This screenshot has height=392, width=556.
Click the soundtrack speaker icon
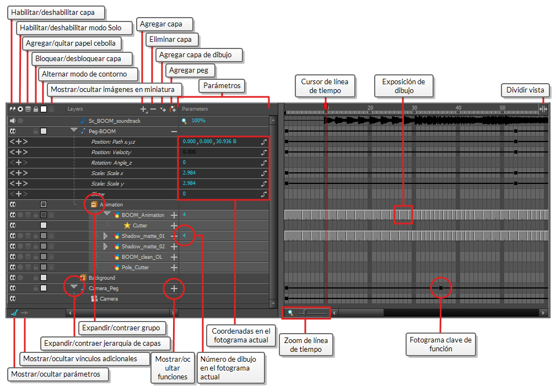pyautogui.click(x=13, y=121)
